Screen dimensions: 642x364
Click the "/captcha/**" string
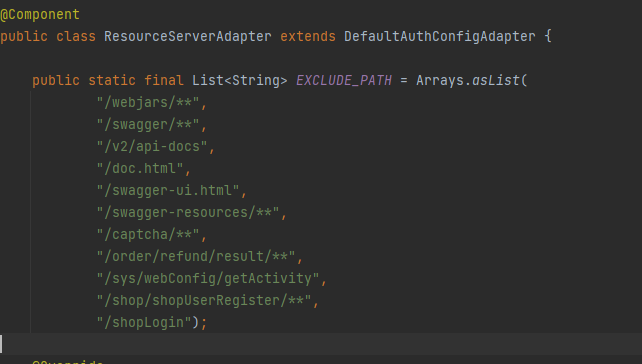(148, 235)
